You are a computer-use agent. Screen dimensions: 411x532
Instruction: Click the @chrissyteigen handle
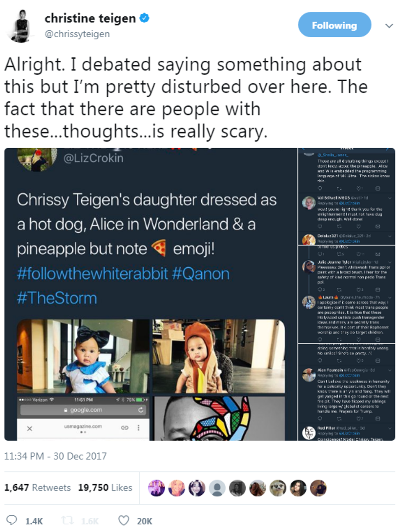pos(77,34)
